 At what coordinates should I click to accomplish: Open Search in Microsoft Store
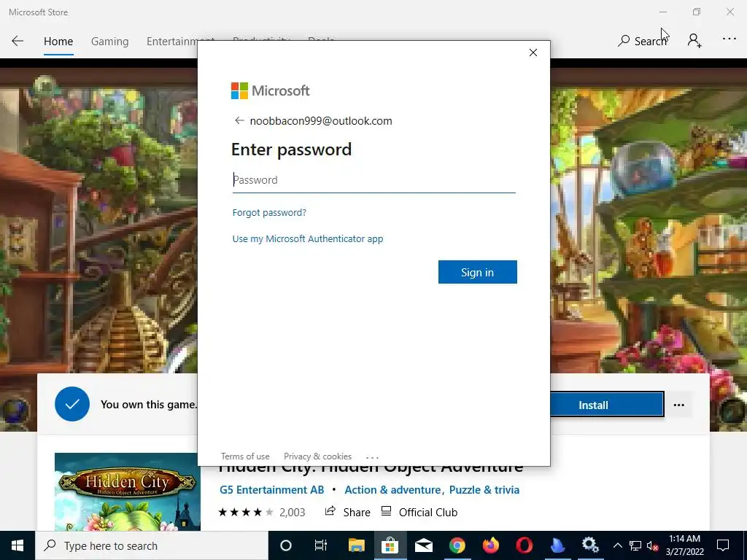coord(642,41)
